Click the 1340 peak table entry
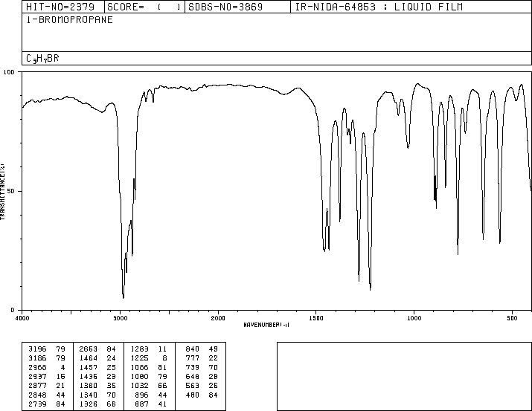Image resolution: width=532 pixels, height=411 pixels. 97,395
